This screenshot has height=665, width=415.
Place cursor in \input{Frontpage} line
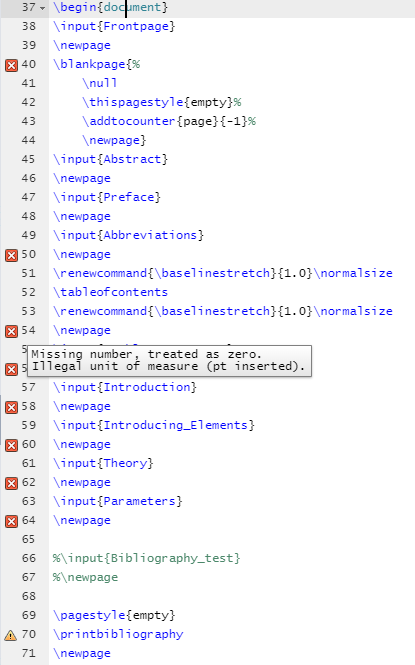pos(114,26)
